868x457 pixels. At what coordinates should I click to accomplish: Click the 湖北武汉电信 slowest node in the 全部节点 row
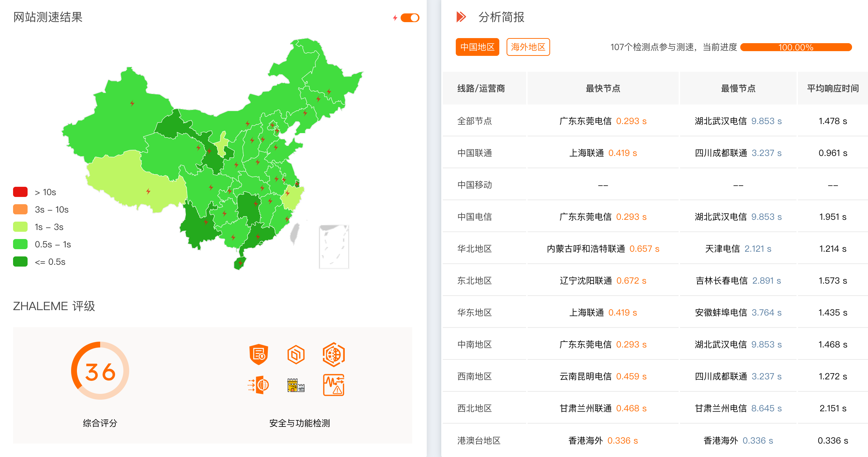point(721,121)
